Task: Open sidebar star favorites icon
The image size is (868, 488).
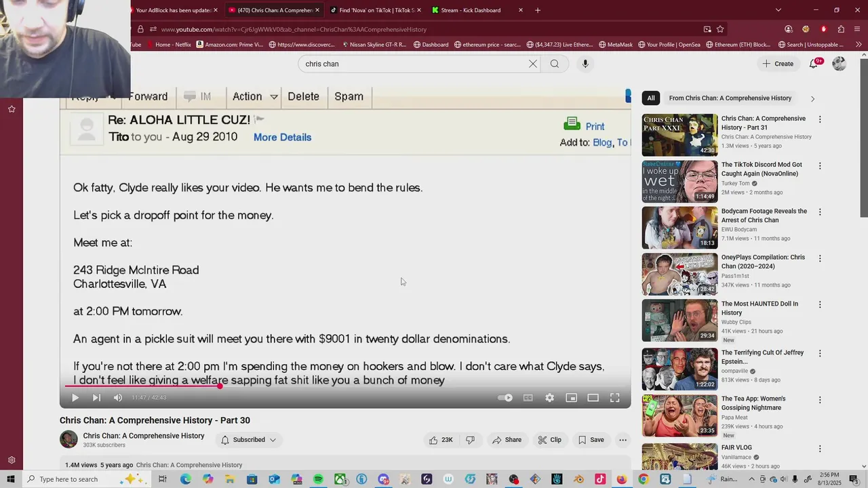Action: pyautogui.click(x=12, y=109)
